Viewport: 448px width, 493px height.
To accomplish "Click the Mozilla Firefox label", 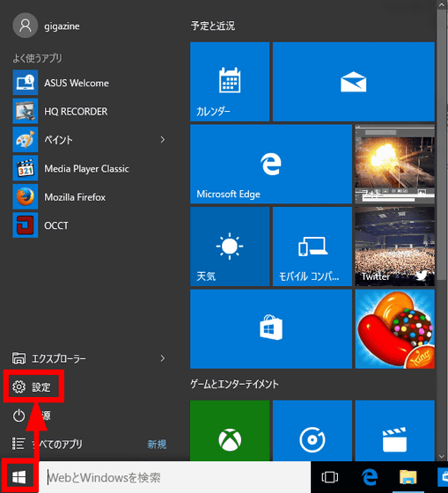I will pyautogui.click(x=75, y=197).
